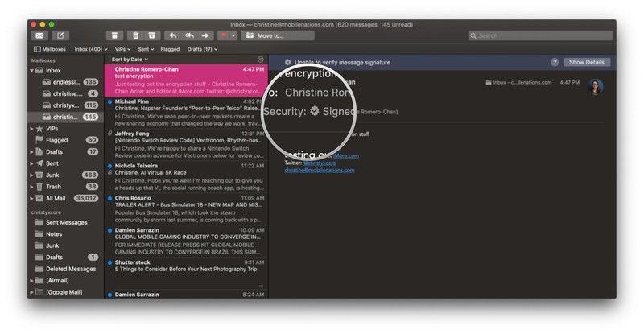Screen dimensions: 644x334
Task: Open the Sent Messages folder
Action: pyautogui.click(x=66, y=222)
